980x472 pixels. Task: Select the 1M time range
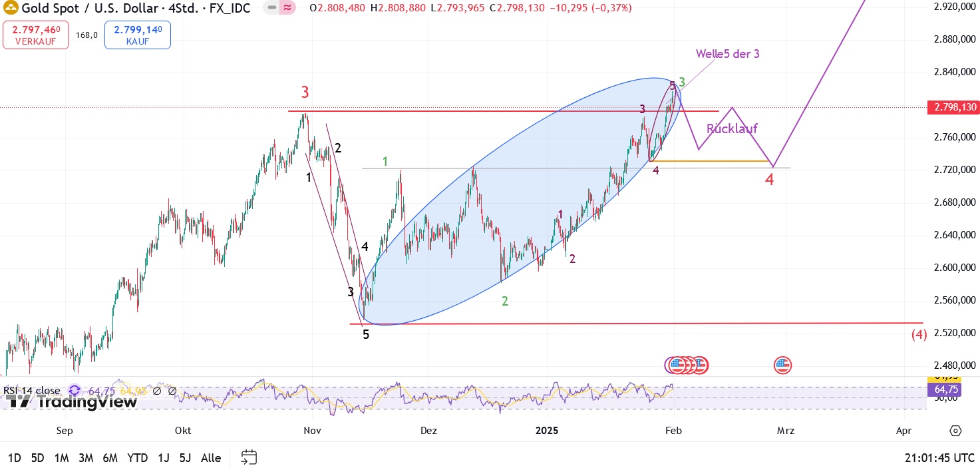(x=62, y=458)
